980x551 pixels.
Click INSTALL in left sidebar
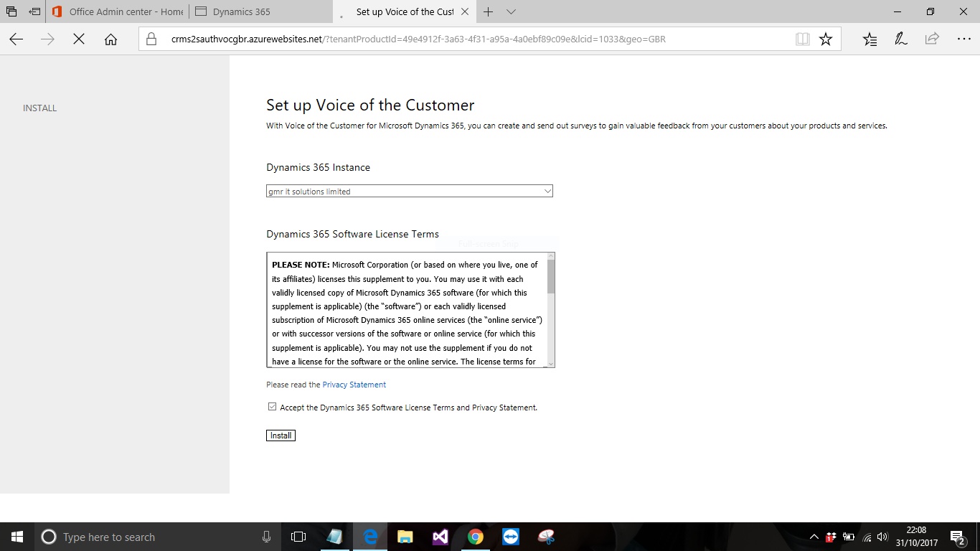(39, 108)
